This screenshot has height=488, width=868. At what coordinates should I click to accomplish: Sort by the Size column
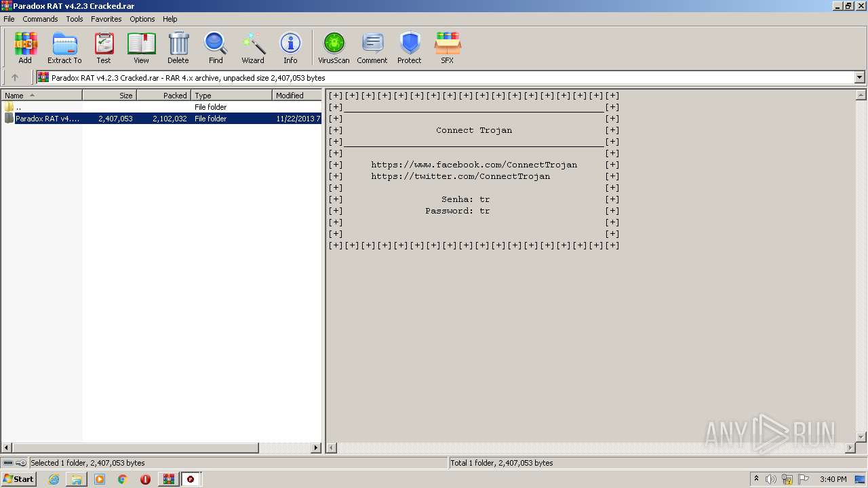109,96
